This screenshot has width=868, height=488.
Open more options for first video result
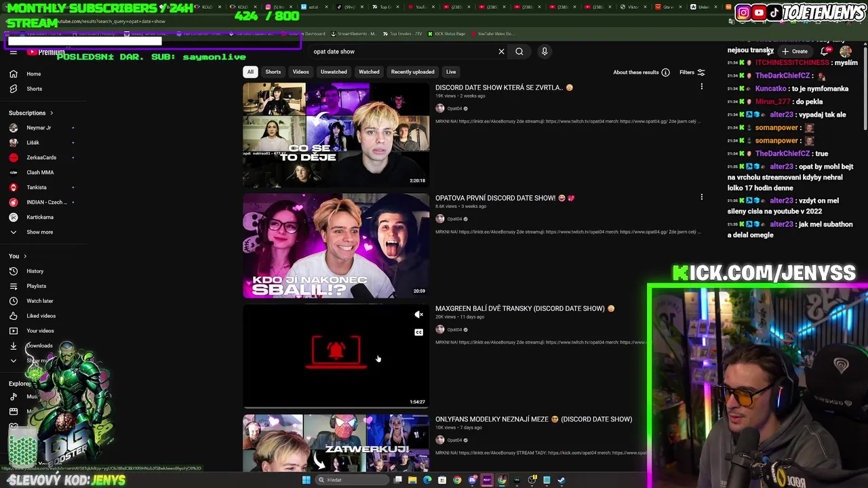click(x=702, y=87)
